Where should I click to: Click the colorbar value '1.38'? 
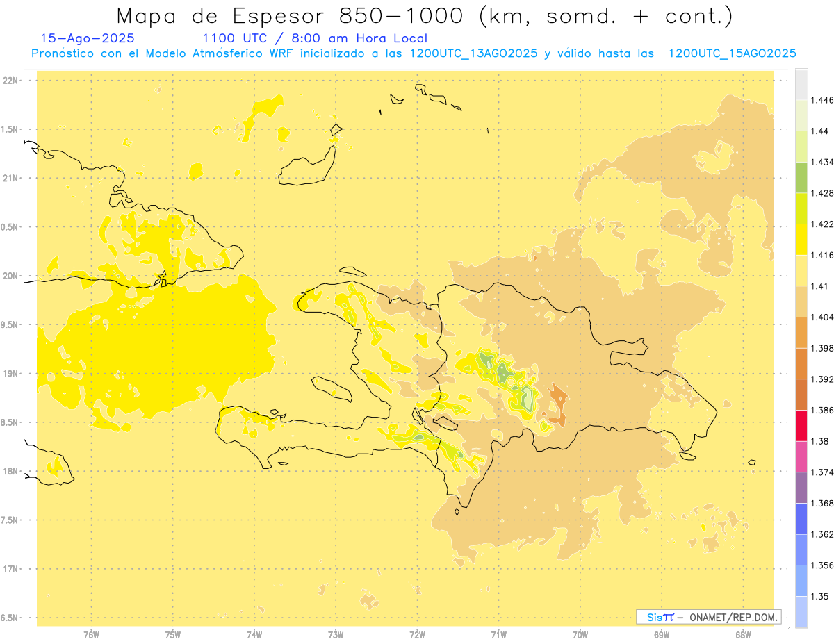821,441
